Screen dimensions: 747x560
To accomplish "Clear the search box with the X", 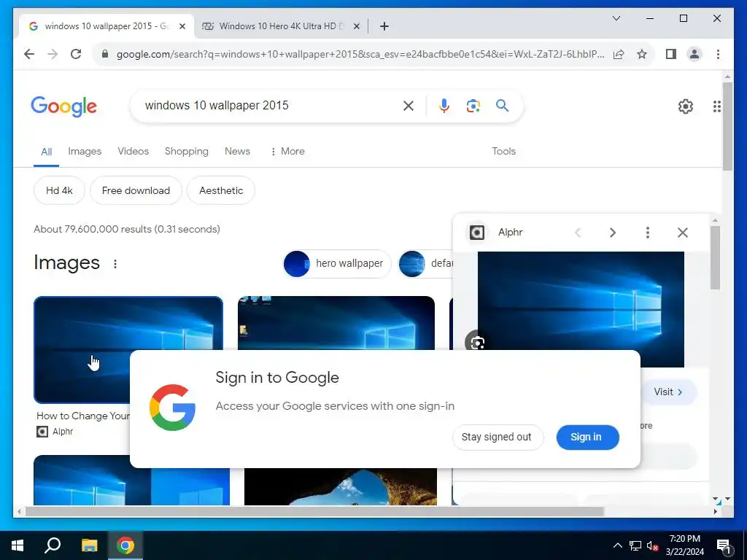I will point(409,106).
